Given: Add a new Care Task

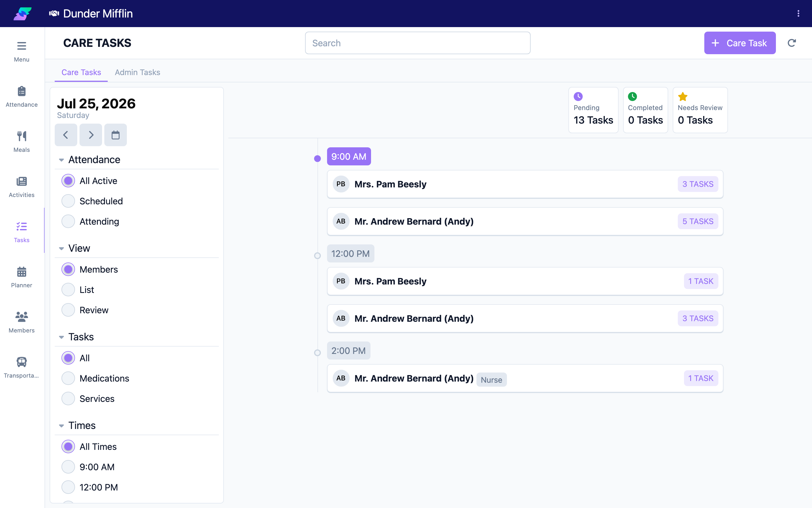Looking at the screenshot, I should click(x=740, y=43).
